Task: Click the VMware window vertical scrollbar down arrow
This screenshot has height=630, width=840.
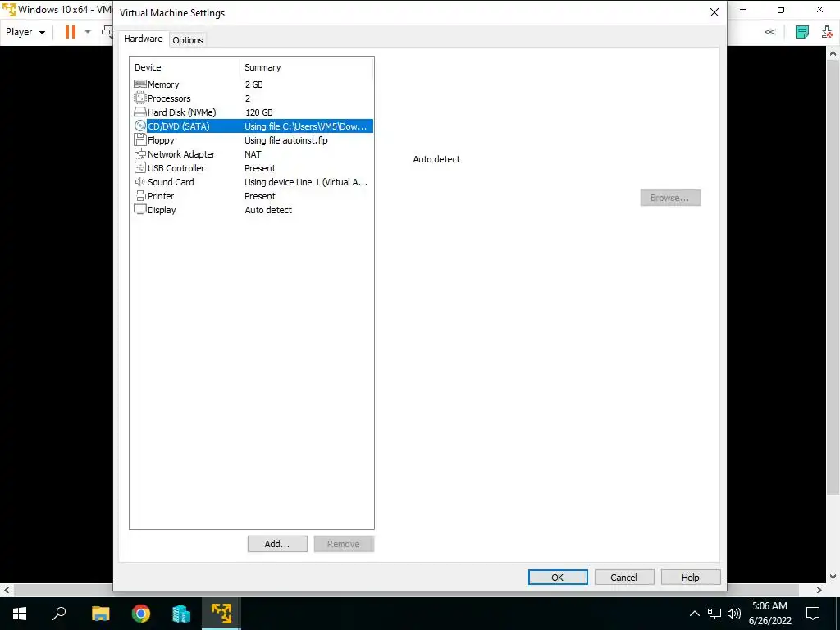Action: tap(833, 577)
